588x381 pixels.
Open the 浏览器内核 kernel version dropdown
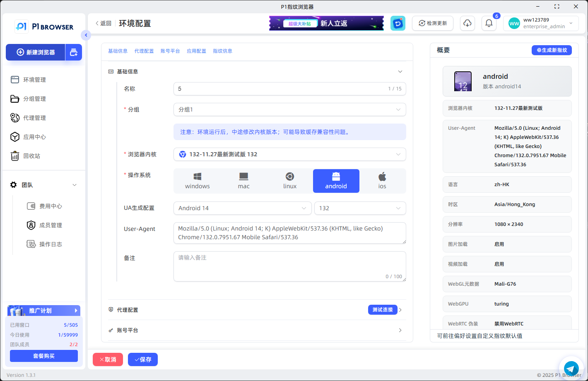(290, 154)
